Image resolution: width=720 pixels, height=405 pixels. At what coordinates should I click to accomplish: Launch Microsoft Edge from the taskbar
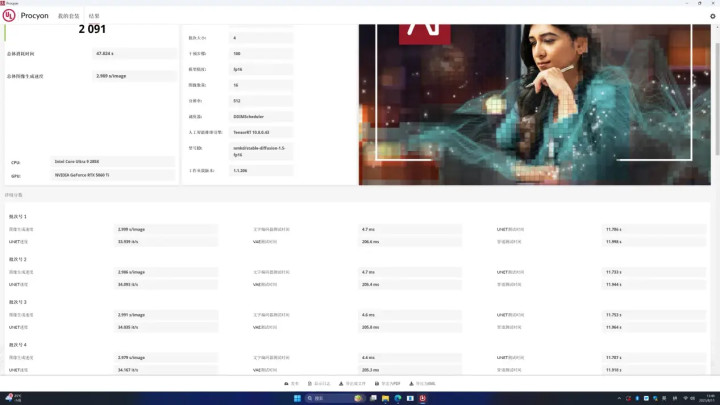(398, 398)
